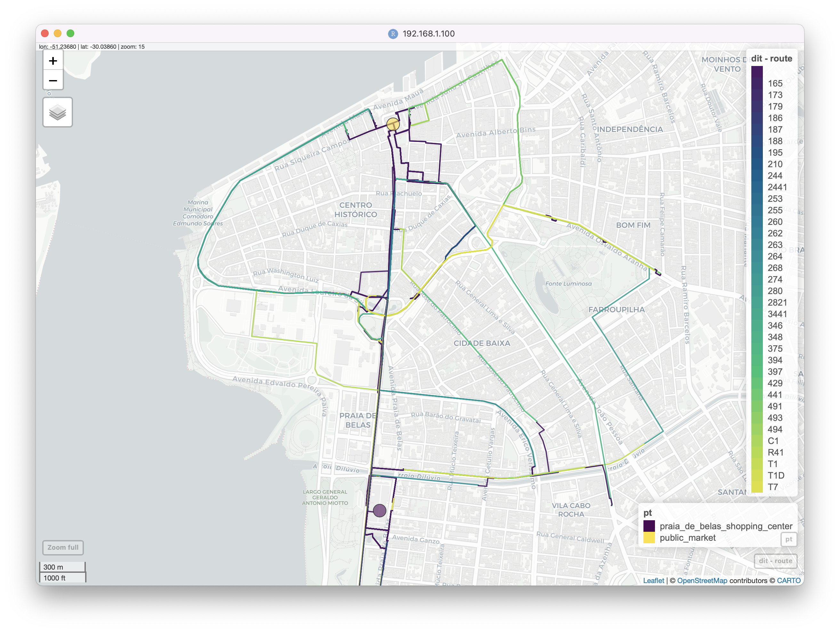The height and width of the screenshot is (633, 840).
Task: Click the INDEPENDÊNCIA map label
Action: point(630,129)
